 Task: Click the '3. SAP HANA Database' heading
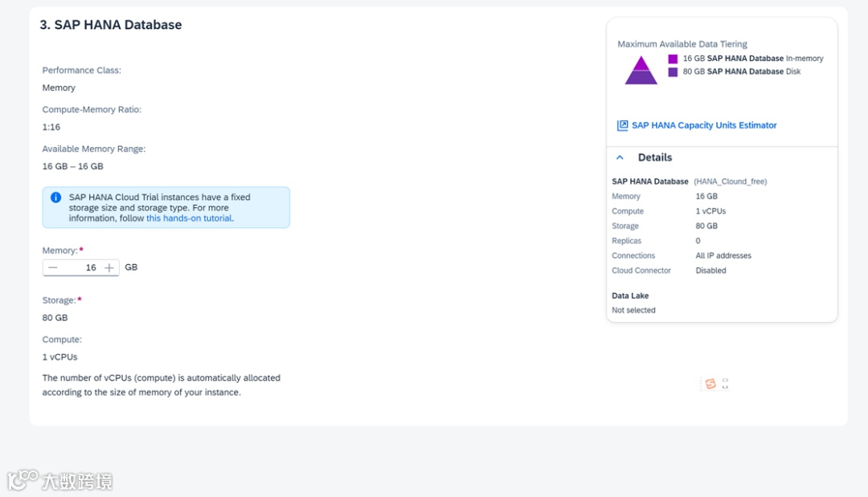point(111,25)
